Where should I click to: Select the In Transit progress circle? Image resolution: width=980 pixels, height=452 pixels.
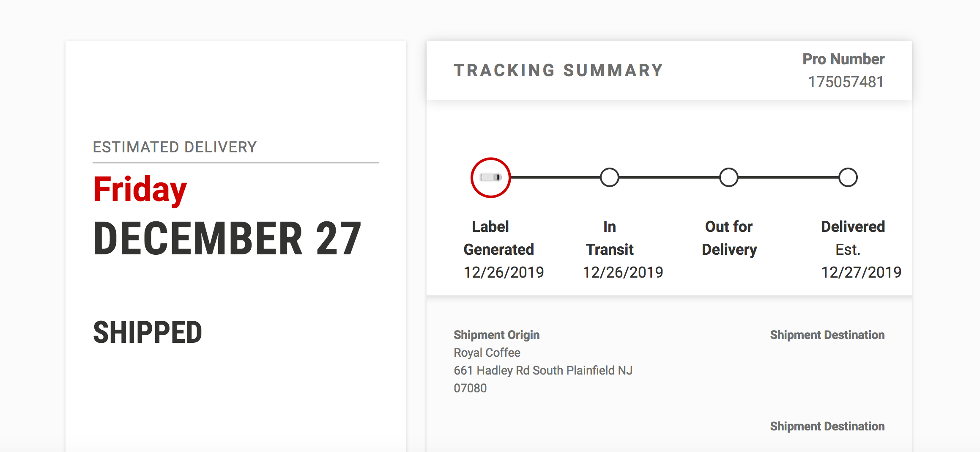point(610,177)
